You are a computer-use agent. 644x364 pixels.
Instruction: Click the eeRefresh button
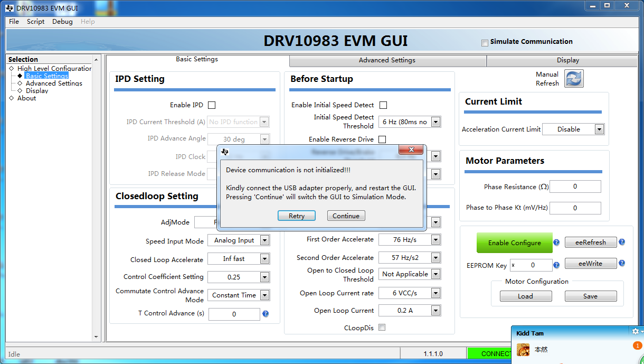click(x=591, y=242)
